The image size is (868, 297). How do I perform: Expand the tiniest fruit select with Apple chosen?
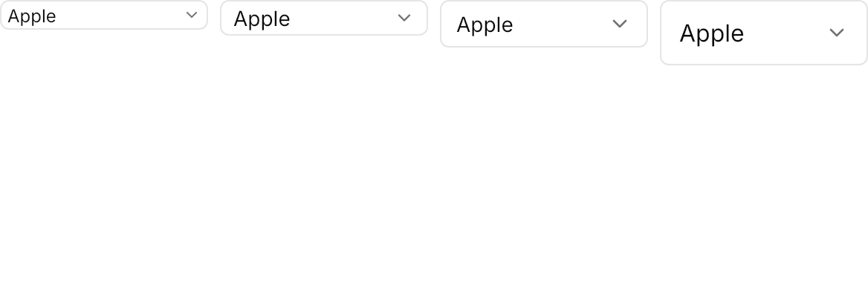pos(104,15)
